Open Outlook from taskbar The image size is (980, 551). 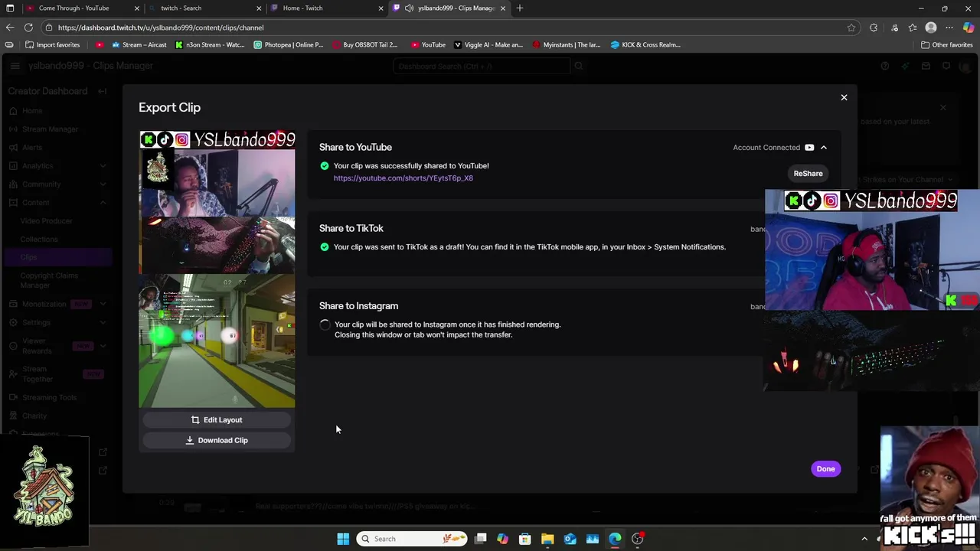coord(570,539)
